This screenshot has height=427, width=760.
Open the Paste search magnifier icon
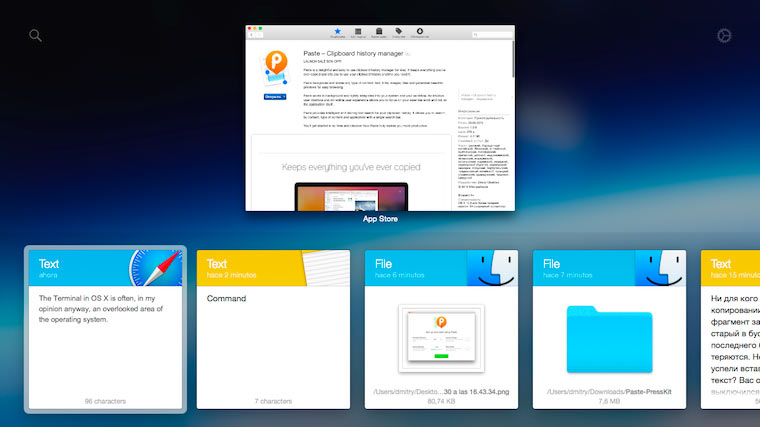coord(35,35)
